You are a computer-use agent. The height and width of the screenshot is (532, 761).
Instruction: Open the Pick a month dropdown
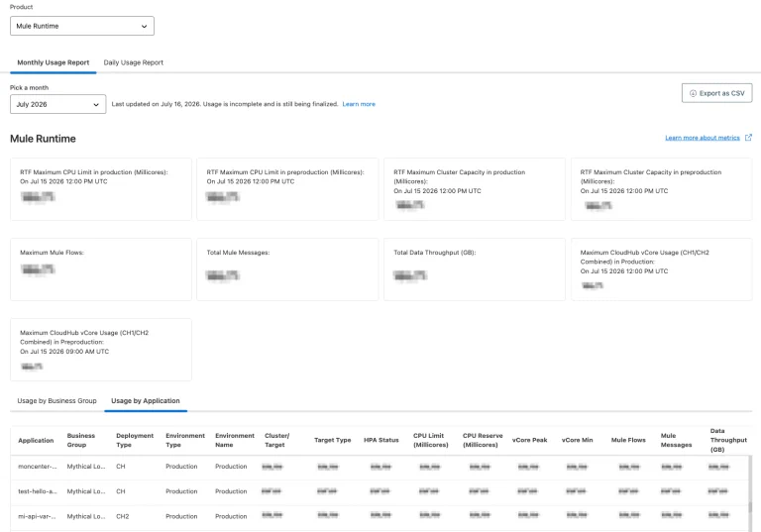pyautogui.click(x=57, y=104)
